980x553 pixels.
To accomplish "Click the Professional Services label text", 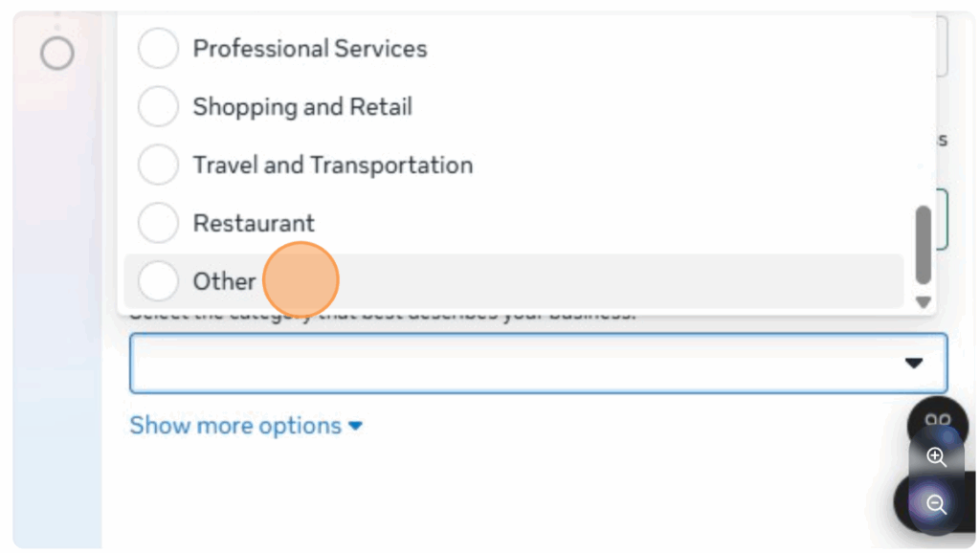I will (x=310, y=49).
